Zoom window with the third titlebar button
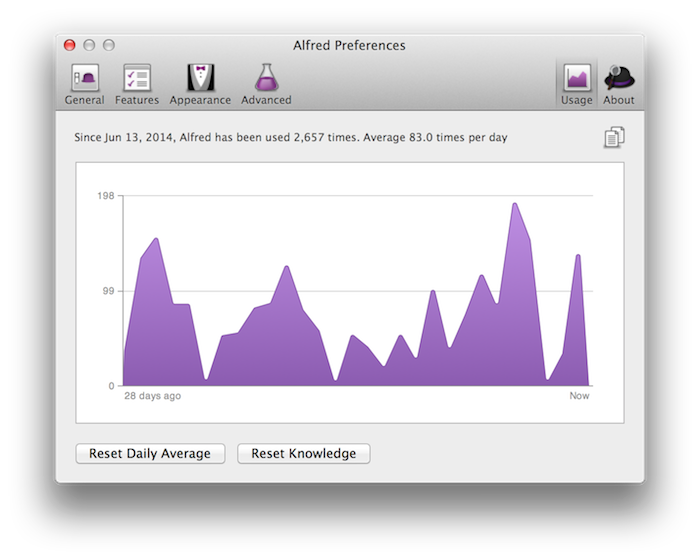Viewport: 700px width, 560px height. tap(109, 45)
